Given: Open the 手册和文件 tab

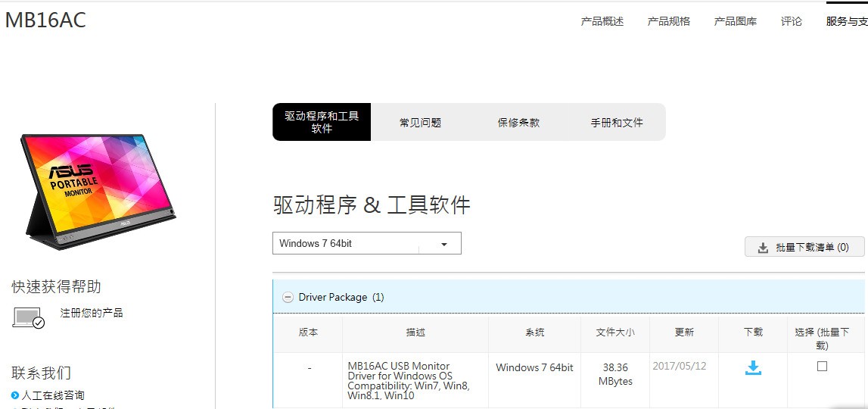Looking at the screenshot, I should 617,123.
